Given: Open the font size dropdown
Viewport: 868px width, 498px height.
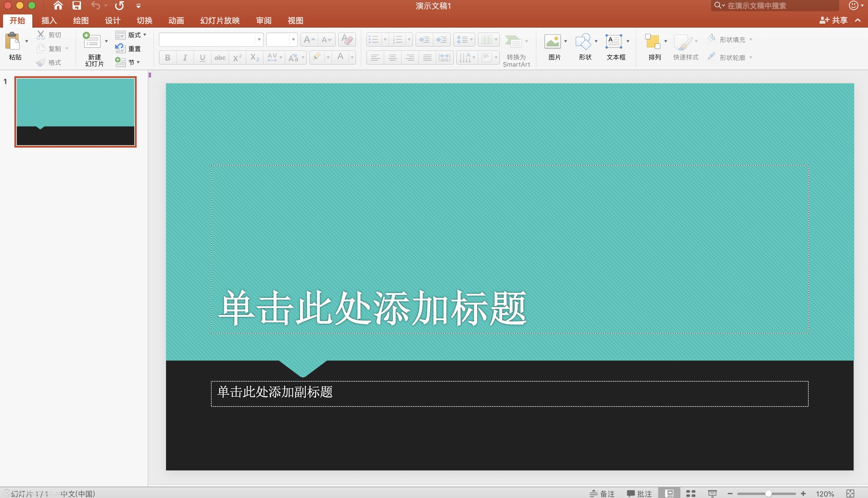Looking at the screenshot, I should tap(293, 40).
